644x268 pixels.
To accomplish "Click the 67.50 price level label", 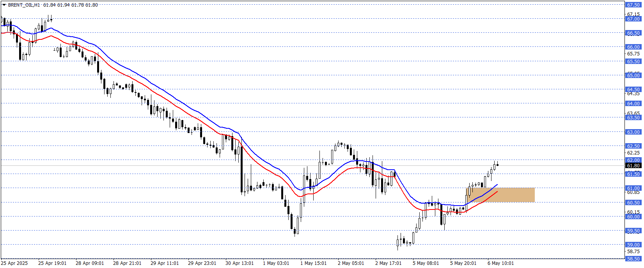I will pyautogui.click(x=633, y=5).
